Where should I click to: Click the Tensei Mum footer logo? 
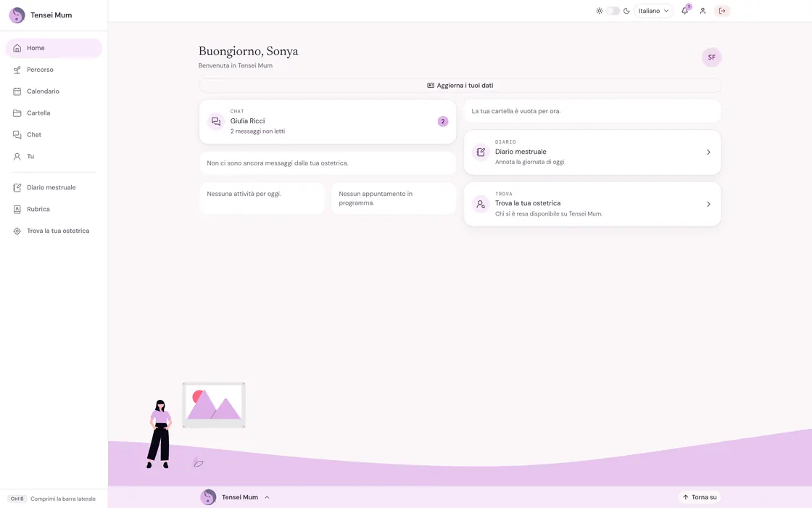click(208, 497)
